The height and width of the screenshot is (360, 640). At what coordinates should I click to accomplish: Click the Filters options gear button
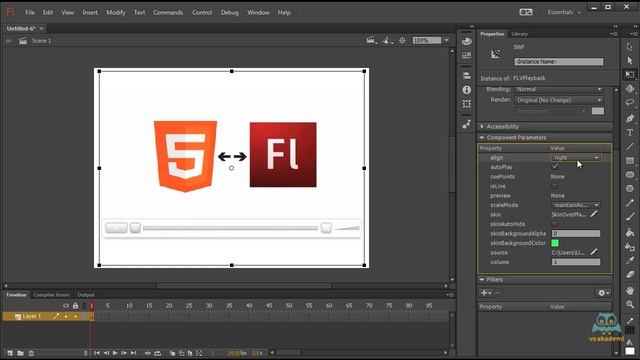[603, 293]
